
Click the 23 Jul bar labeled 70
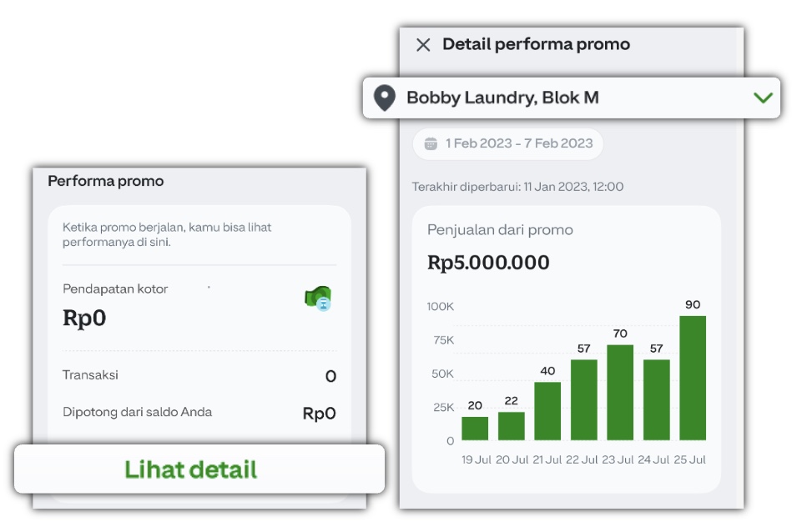(620, 393)
